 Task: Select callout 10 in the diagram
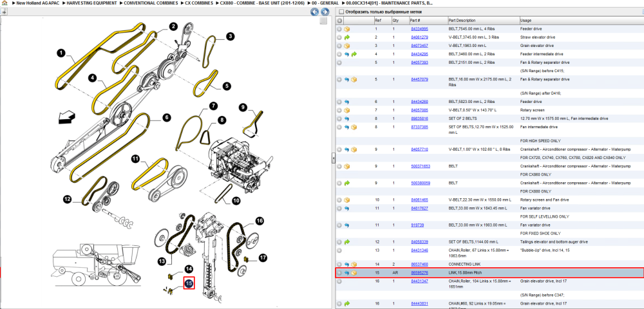[x=236, y=201]
